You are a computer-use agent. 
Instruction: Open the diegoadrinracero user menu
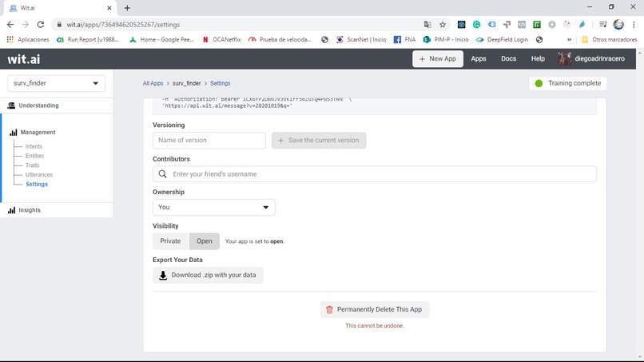pyautogui.click(x=591, y=59)
